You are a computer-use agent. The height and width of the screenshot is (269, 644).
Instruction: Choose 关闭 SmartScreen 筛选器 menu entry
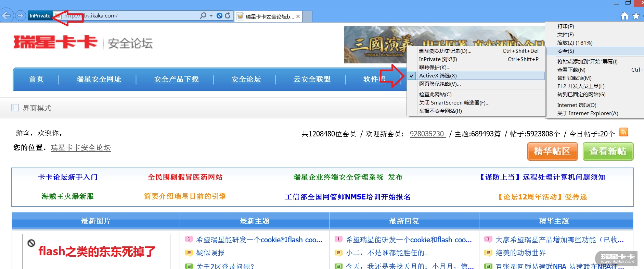tap(476, 103)
